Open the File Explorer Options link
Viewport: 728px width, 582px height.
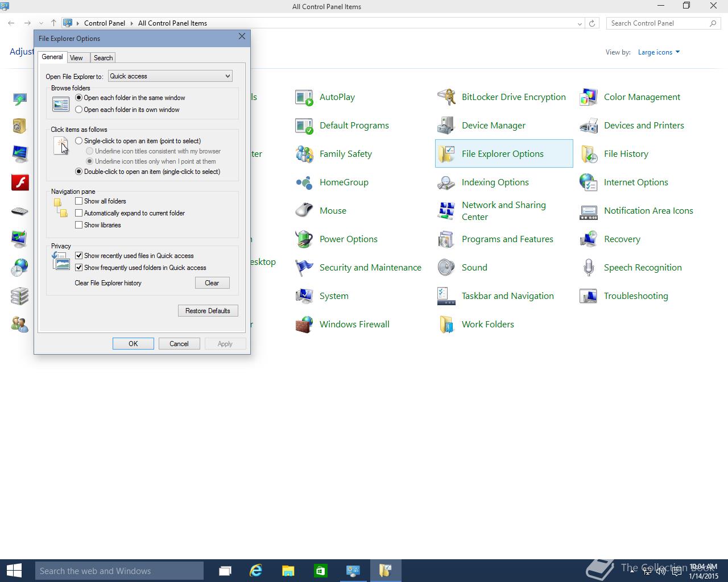pos(502,154)
